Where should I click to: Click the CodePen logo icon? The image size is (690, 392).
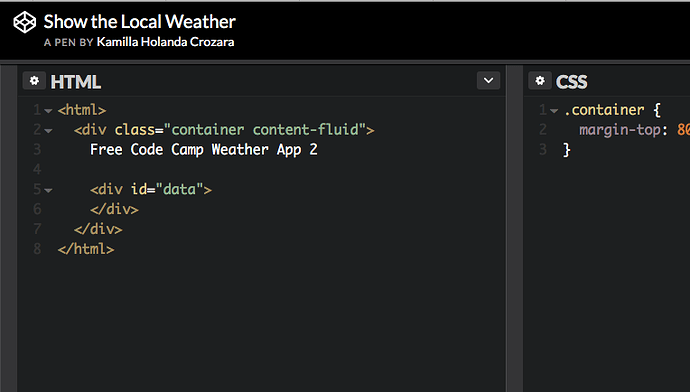(x=25, y=22)
